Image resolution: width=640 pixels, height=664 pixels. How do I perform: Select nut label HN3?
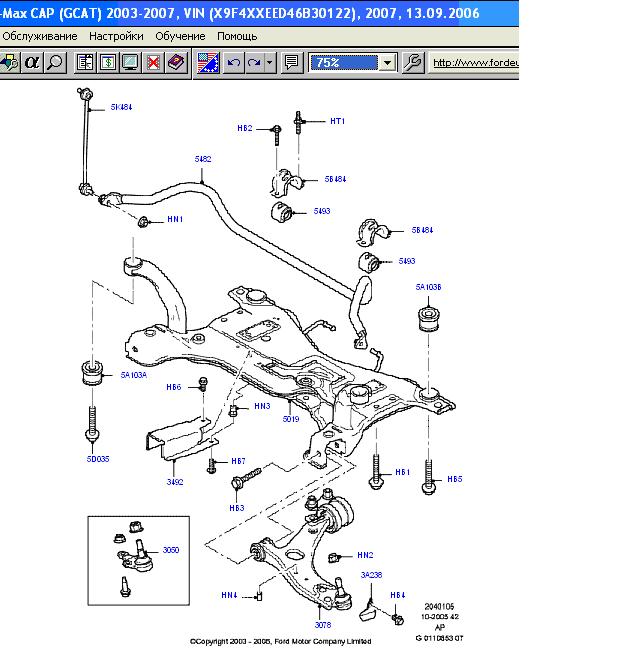262,406
